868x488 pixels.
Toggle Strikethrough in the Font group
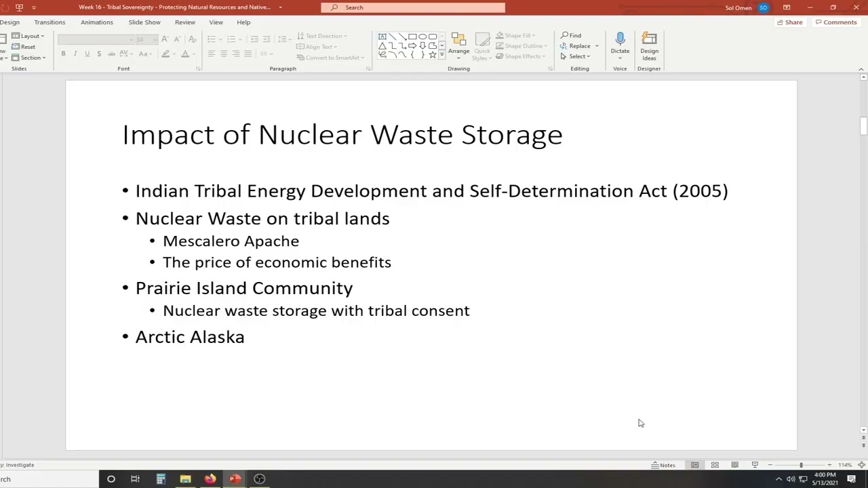click(111, 54)
